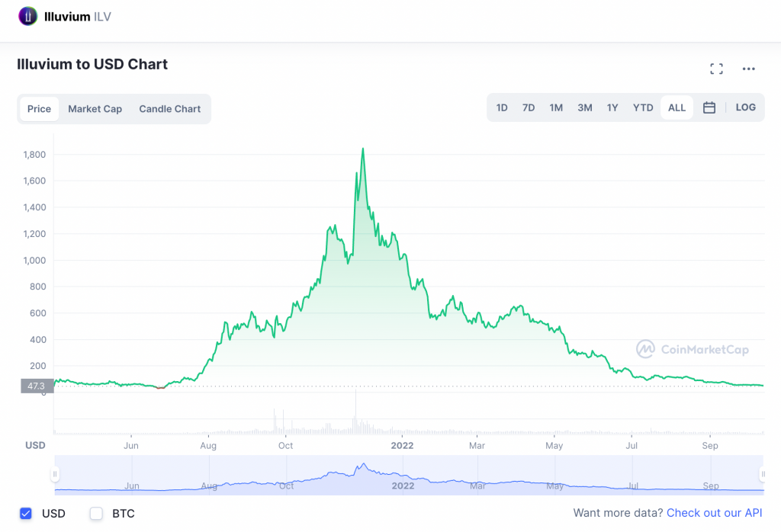Click the Oct x-axis label under chart
781x532 pixels.
click(x=285, y=445)
